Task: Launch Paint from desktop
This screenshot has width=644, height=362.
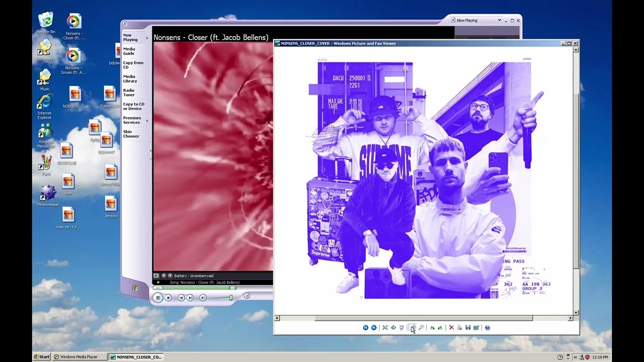Action: (x=46, y=165)
